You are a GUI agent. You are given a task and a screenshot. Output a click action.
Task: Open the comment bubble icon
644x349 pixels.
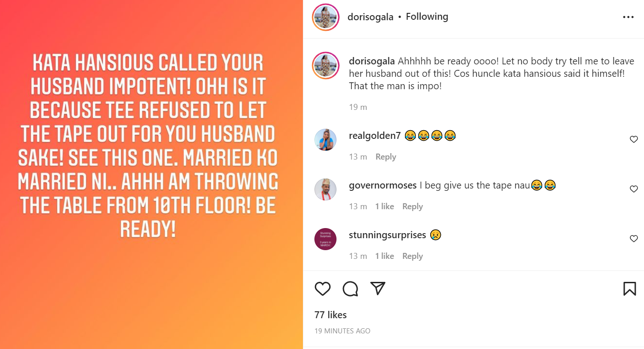click(x=350, y=289)
